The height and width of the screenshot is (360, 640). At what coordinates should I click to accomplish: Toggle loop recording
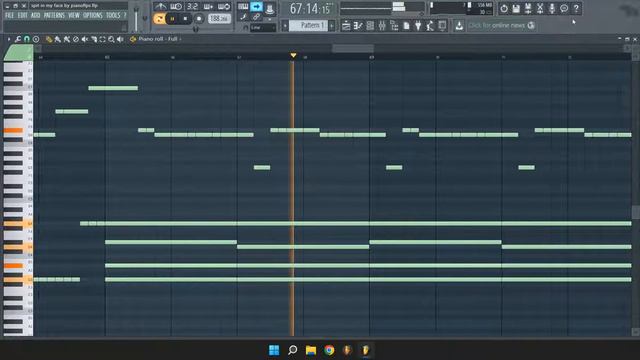point(224,7)
